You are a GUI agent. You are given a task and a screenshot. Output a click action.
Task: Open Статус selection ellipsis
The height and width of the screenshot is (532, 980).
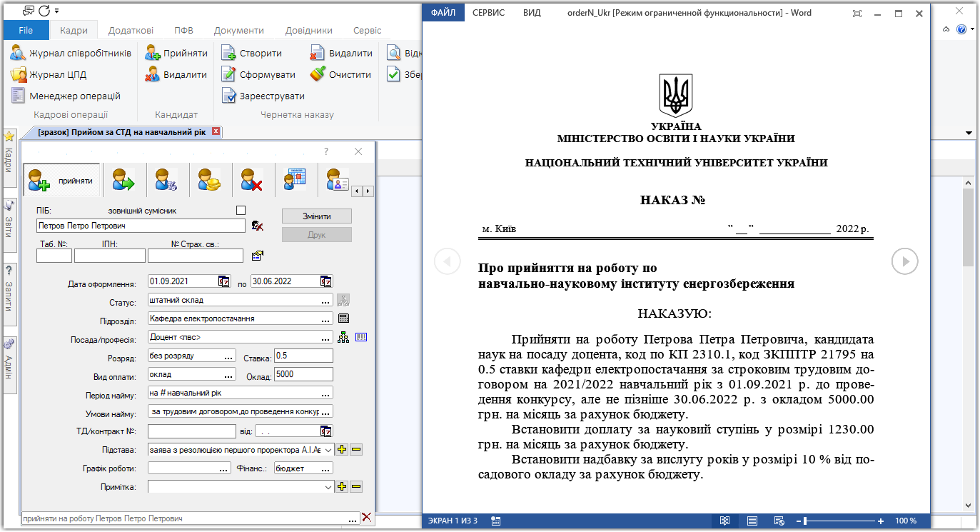[x=326, y=300]
